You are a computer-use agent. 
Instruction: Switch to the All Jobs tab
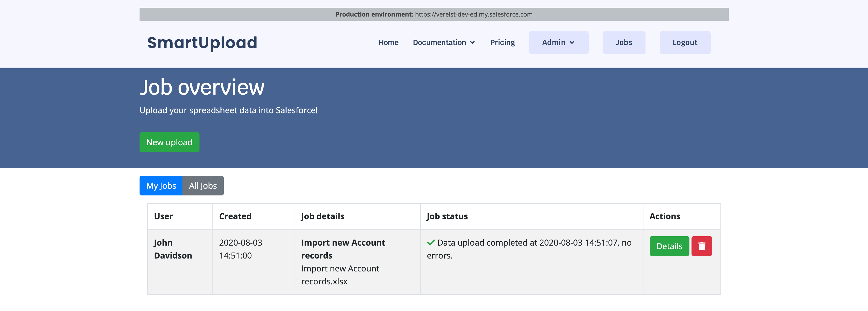tap(203, 186)
